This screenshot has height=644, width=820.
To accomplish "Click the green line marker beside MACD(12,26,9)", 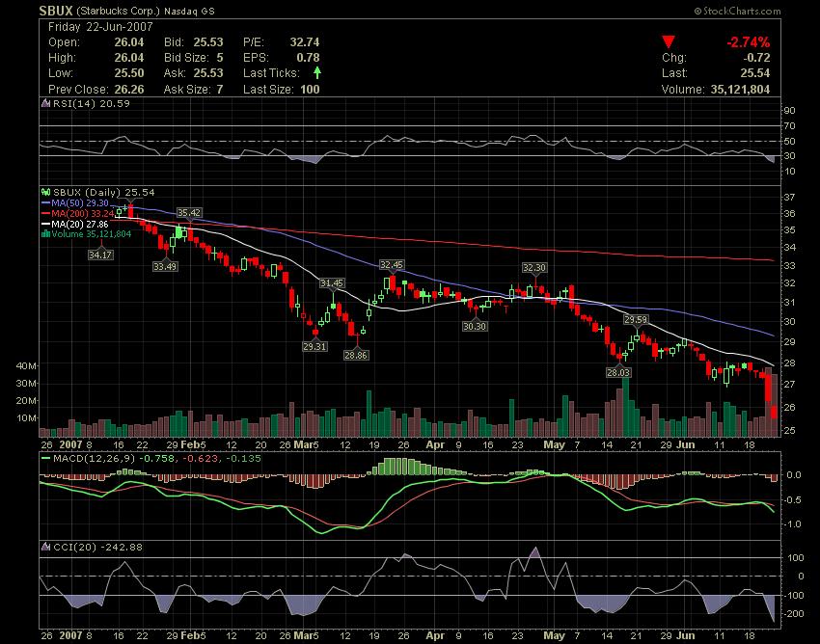I will click(45, 459).
